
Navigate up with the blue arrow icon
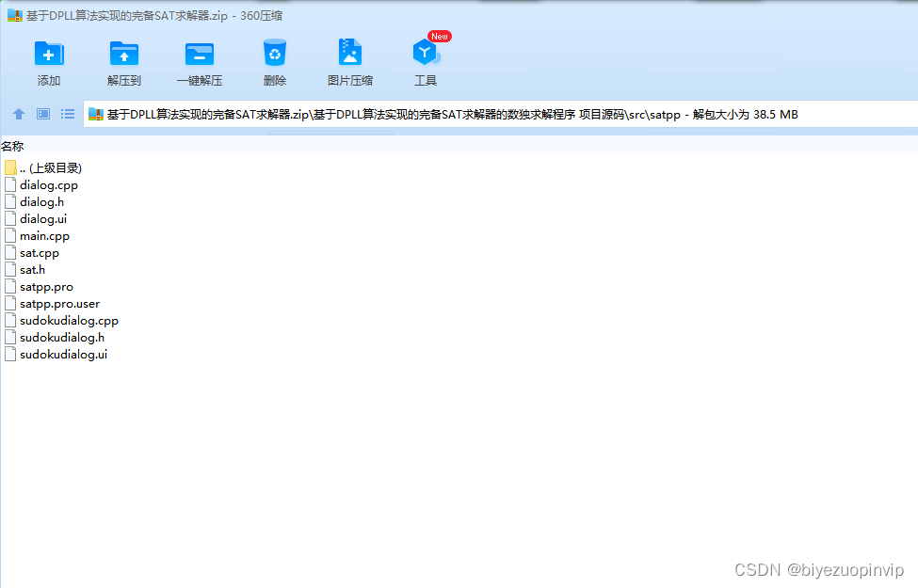pyautogui.click(x=19, y=114)
